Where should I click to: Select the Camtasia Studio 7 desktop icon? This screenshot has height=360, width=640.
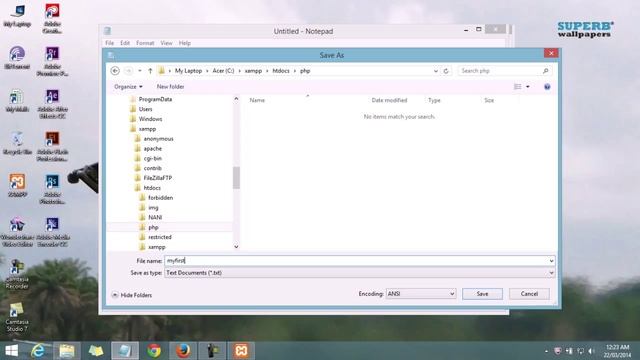17,316
